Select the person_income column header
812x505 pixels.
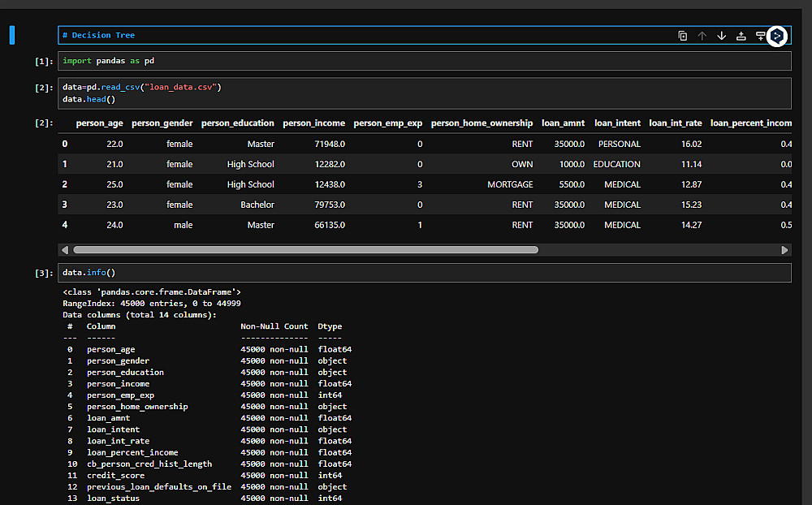point(313,123)
